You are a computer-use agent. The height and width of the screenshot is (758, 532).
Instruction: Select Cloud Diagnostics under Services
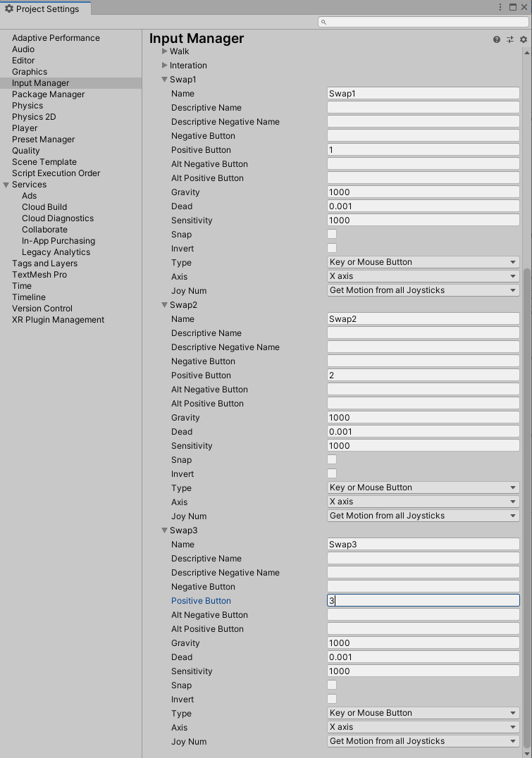coord(58,218)
